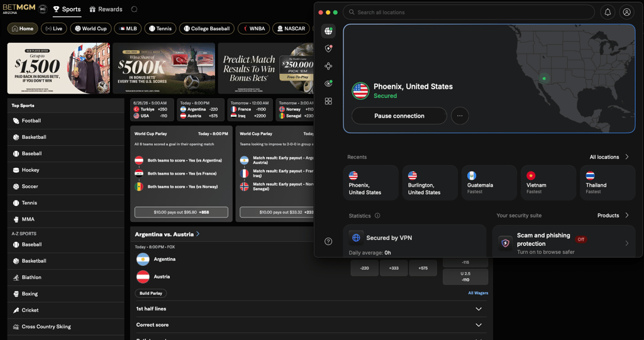This screenshot has height=340, width=644.
Task: Select Baseball under A-Z Sports
Action: (65, 244)
